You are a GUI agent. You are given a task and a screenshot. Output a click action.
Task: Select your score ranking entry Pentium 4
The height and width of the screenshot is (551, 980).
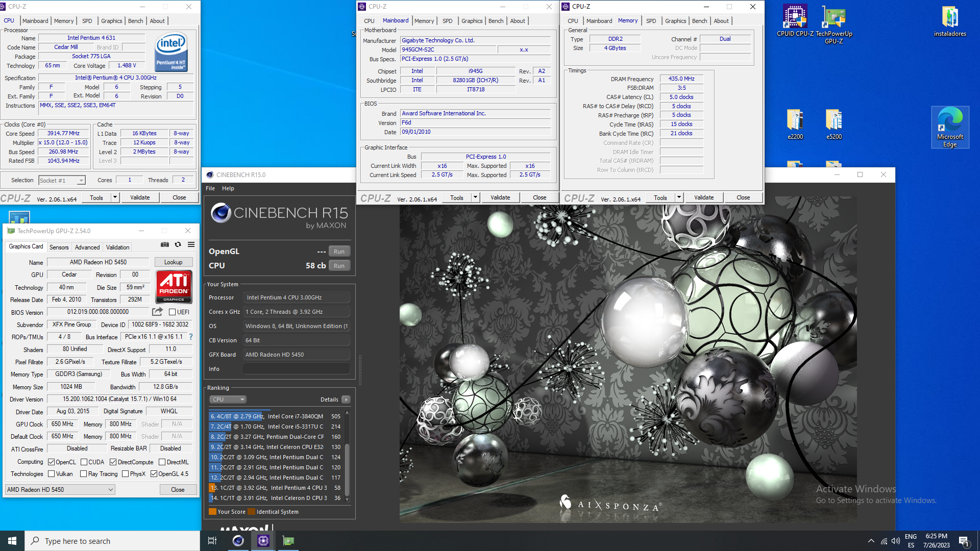tap(275, 488)
